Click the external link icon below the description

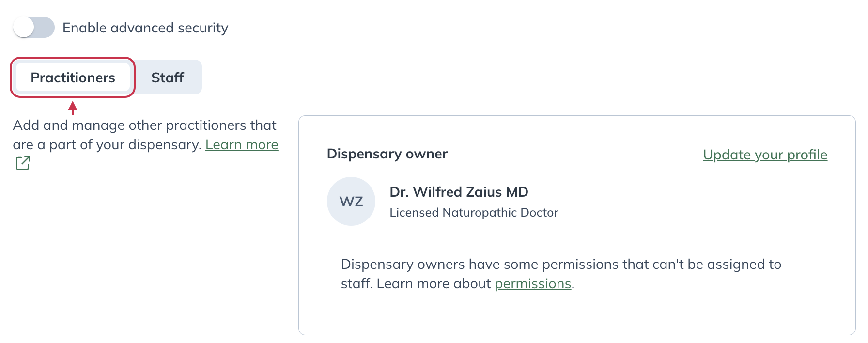coord(23,163)
